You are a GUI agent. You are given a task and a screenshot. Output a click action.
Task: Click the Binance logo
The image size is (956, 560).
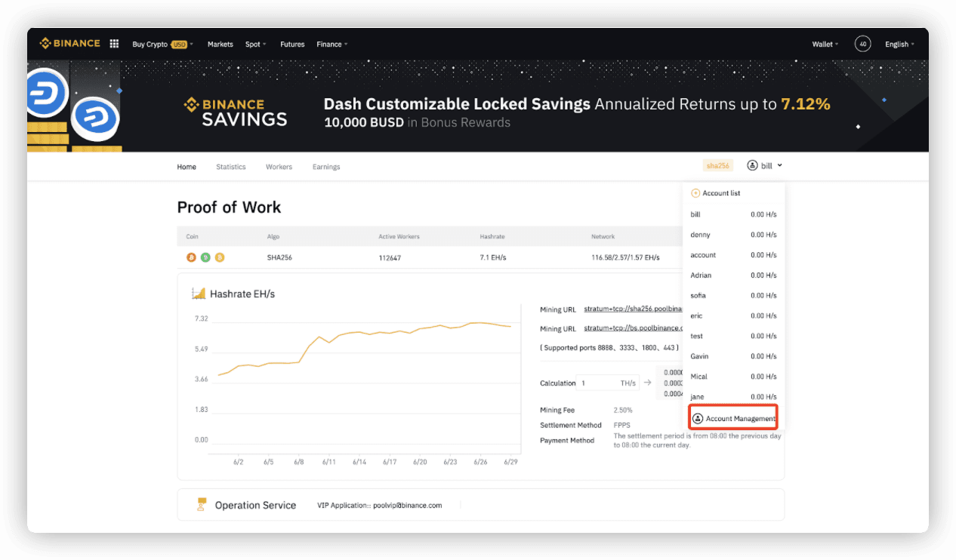[70, 44]
